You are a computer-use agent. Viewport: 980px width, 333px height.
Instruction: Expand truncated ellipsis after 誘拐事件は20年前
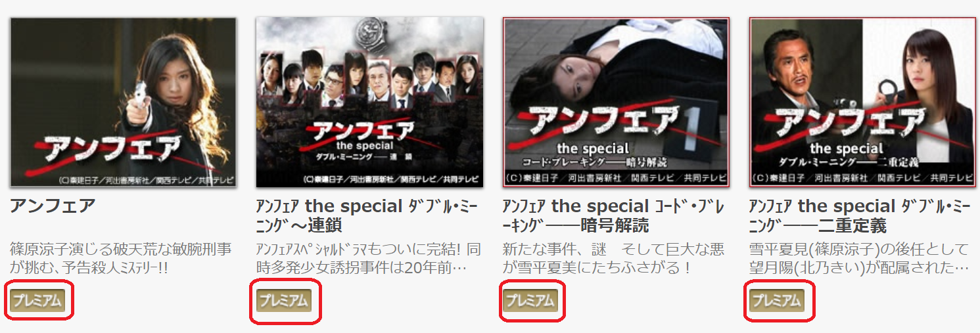click(459, 268)
